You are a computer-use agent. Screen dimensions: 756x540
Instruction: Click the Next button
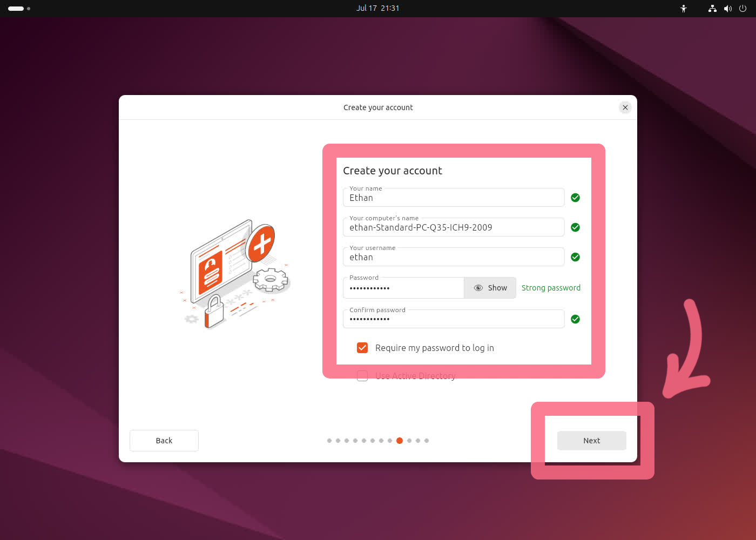(x=591, y=441)
